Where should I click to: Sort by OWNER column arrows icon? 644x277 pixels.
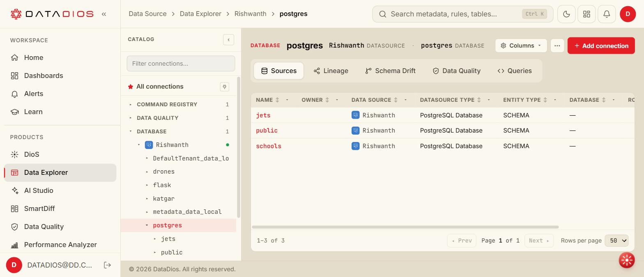click(x=327, y=100)
